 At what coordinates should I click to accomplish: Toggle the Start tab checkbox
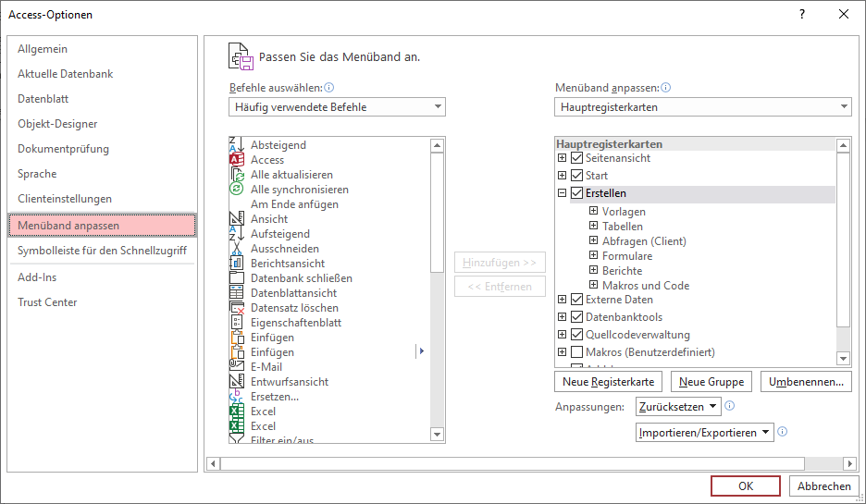click(x=577, y=176)
